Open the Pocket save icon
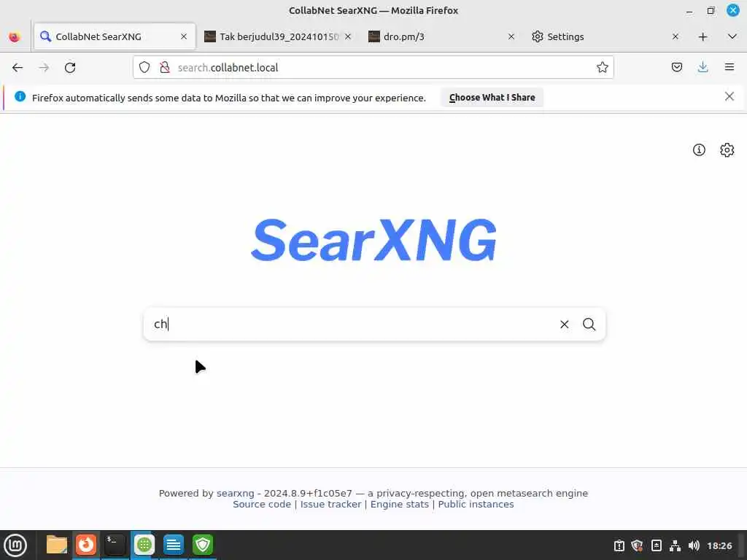Screen dimensions: 747x560 coord(676,67)
